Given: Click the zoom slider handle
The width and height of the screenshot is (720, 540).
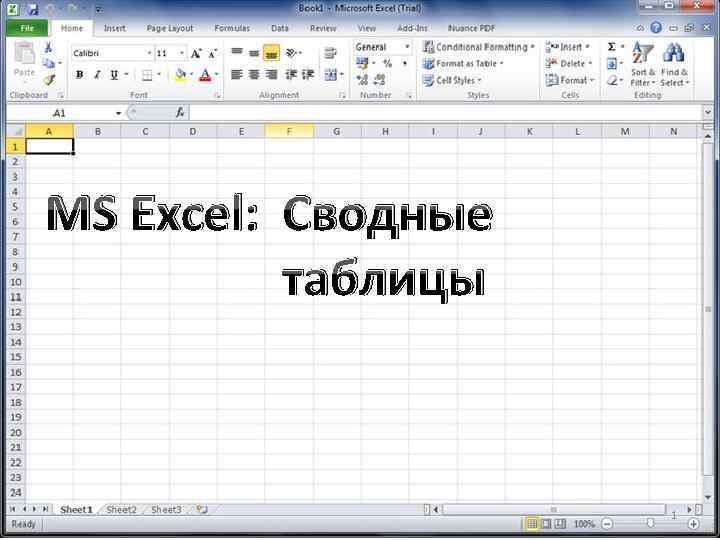Looking at the screenshot, I should coord(650,523).
